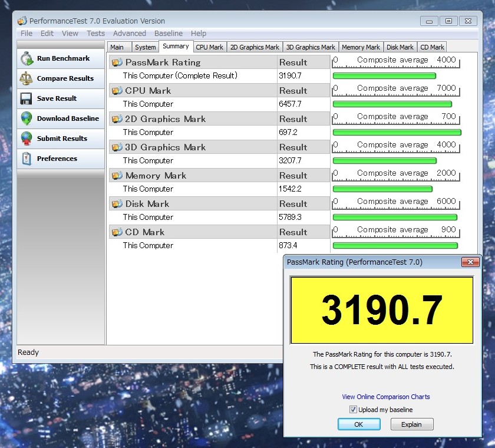Click the CD Mark result value 873.4
495x448 pixels.
coord(288,246)
